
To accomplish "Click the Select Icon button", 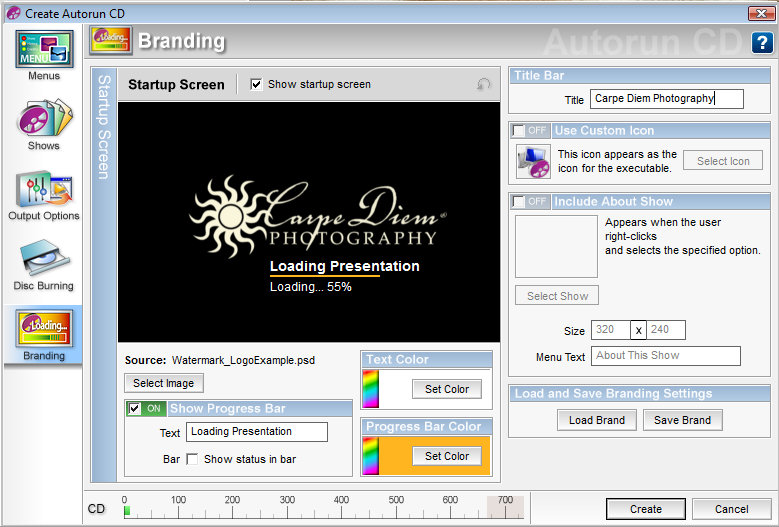I will coord(723,161).
